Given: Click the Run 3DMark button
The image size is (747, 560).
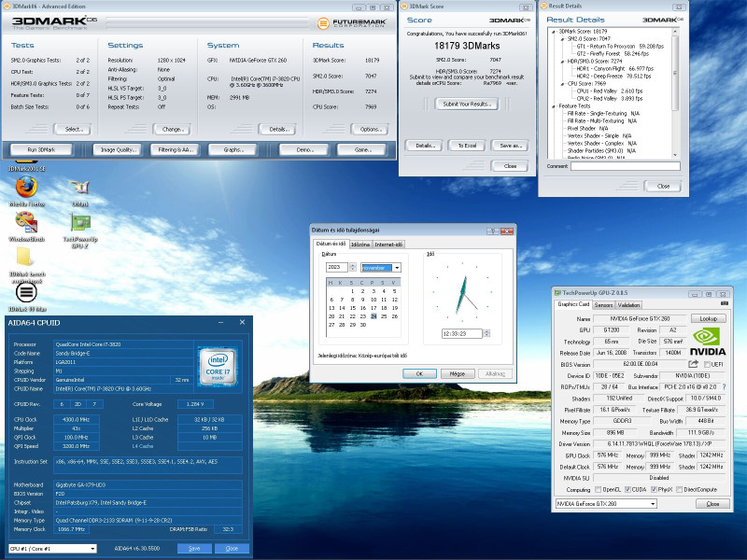Looking at the screenshot, I should coord(41,149).
